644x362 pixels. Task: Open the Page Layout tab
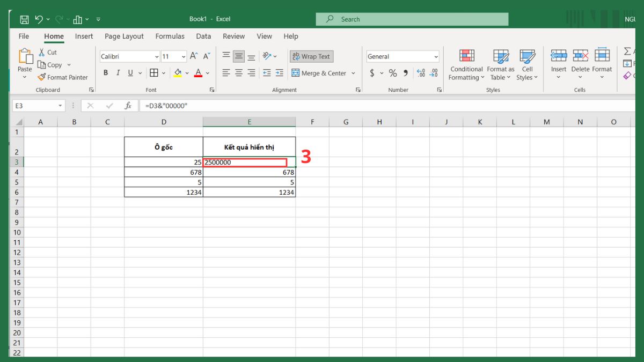(124, 36)
